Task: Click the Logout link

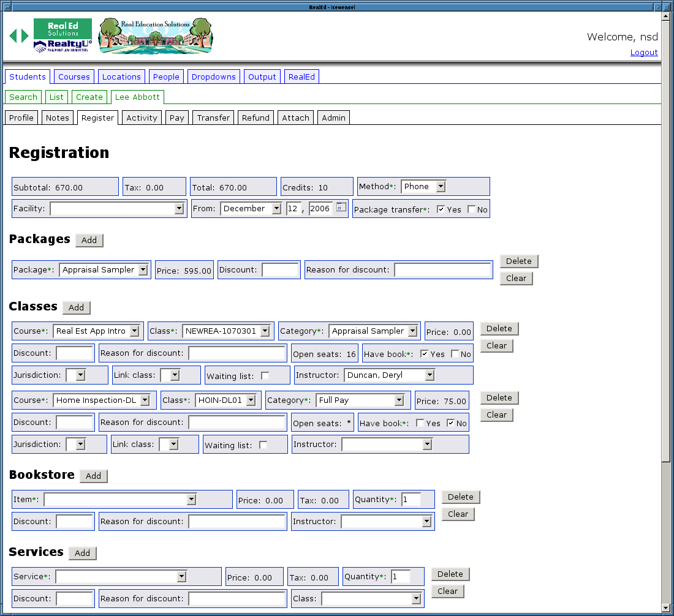Action: (x=644, y=53)
